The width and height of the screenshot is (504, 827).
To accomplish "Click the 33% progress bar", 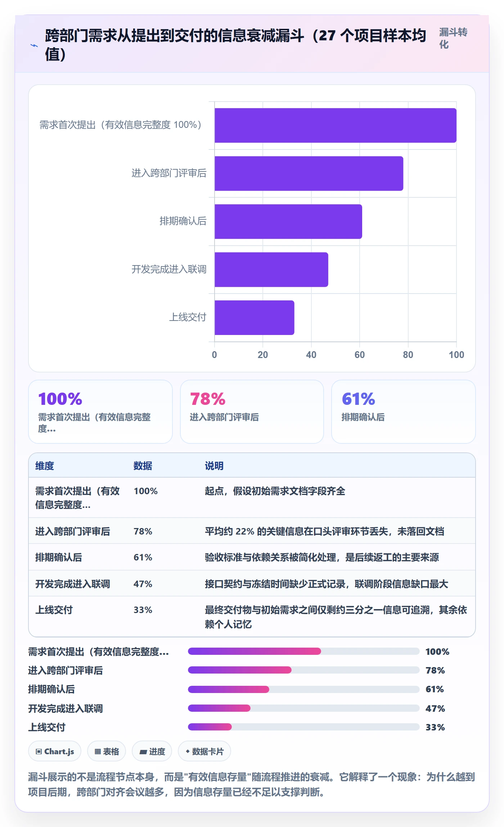I will pyautogui.click(x=304, y=727).
